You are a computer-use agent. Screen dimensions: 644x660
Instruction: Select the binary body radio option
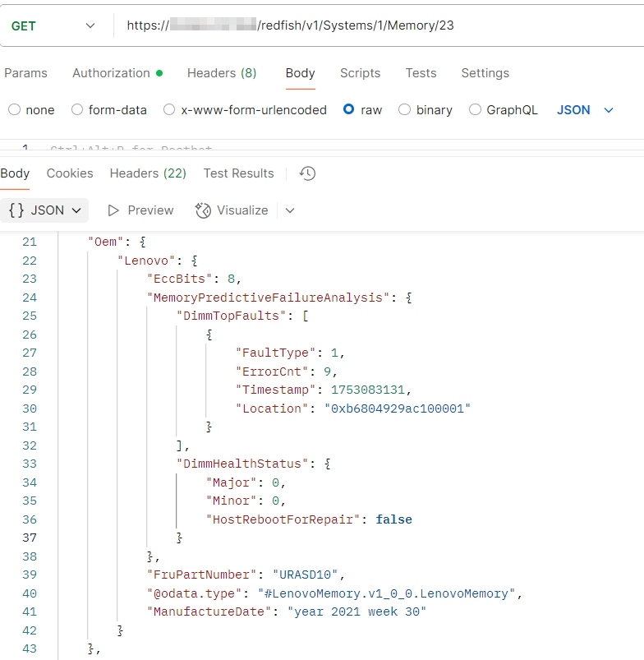404,109
